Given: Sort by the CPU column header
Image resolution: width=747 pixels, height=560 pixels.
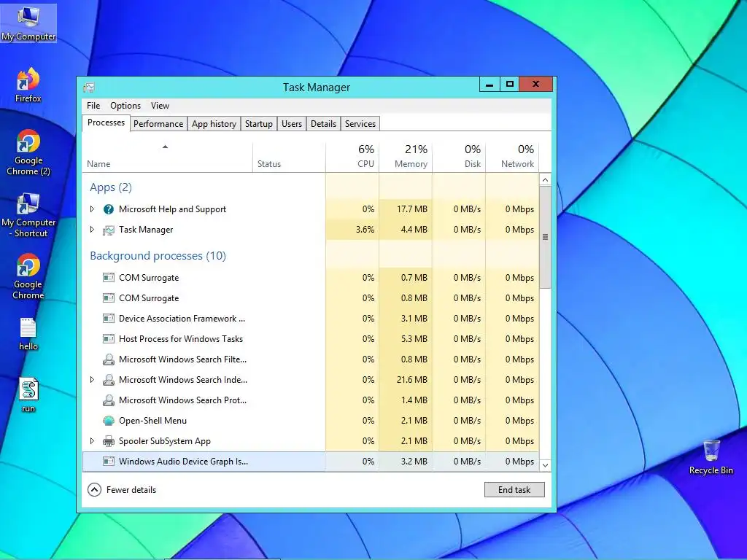Looking at the screenshot, I should (352, 157).
